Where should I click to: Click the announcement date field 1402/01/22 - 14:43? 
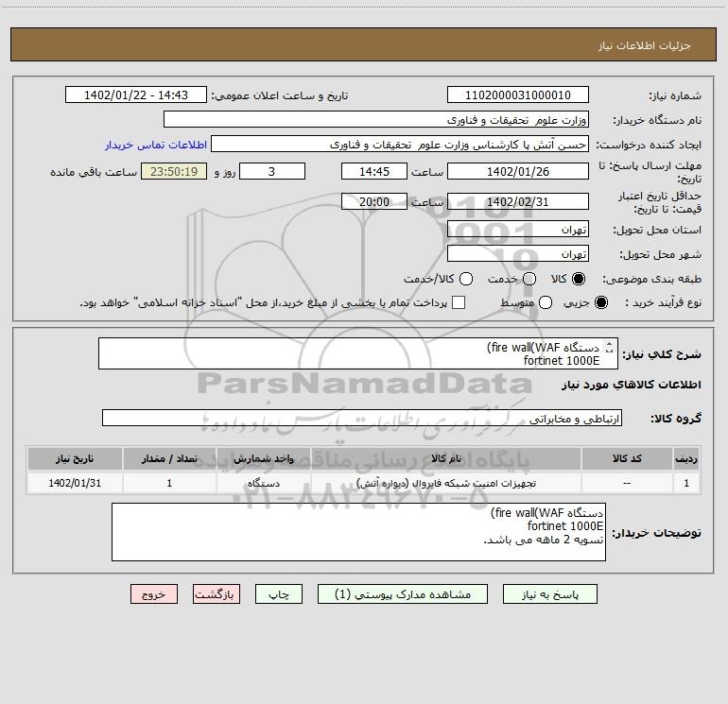pos(136,94)
